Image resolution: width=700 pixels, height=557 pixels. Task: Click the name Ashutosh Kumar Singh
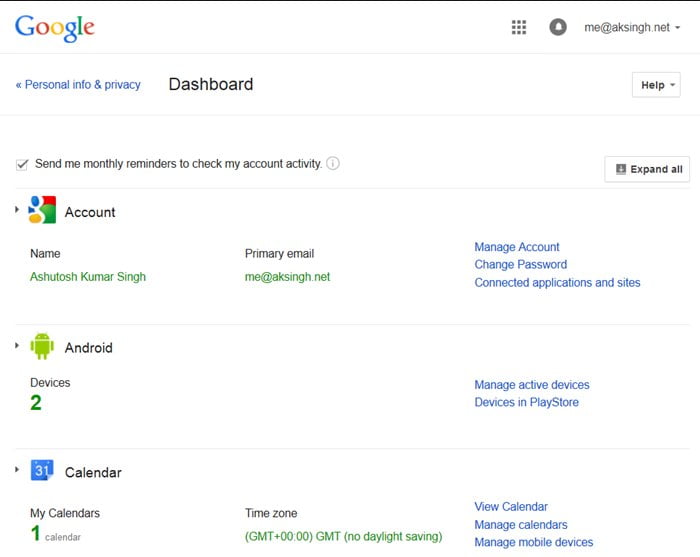click(88, 277)
